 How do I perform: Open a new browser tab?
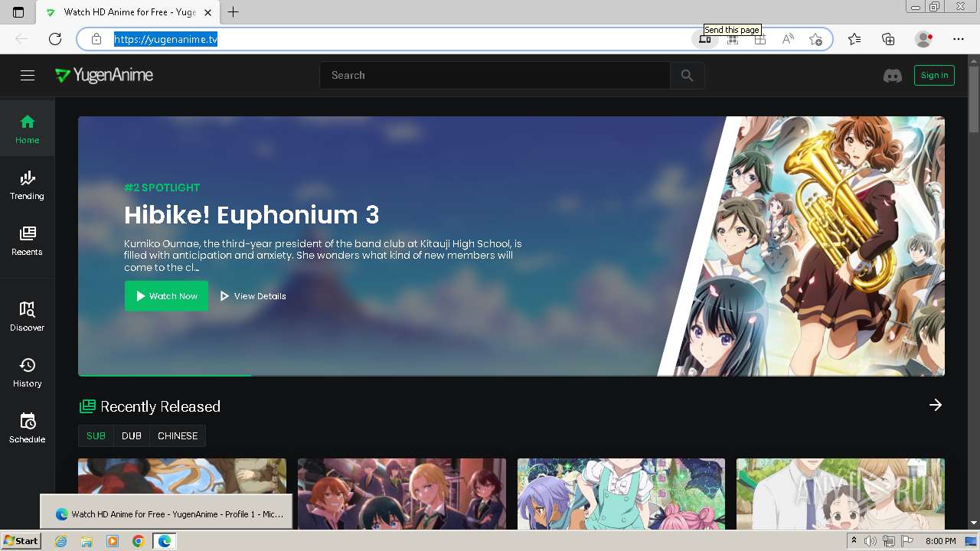coord(234,12)
